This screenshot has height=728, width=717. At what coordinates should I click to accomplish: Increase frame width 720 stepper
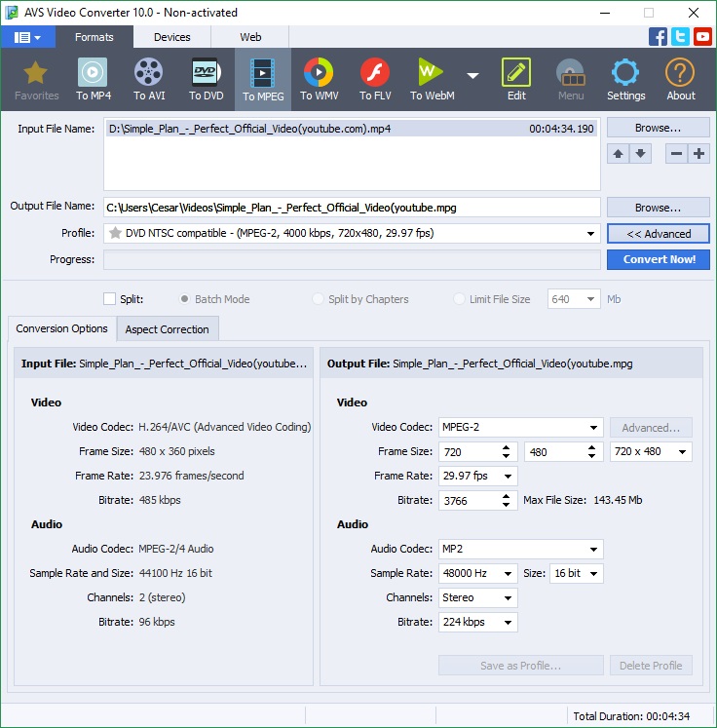[506, 448]
